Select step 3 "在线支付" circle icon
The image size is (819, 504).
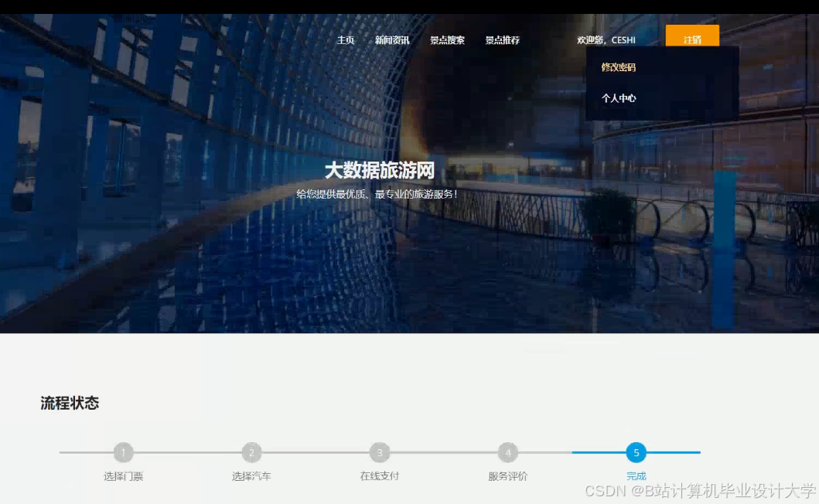pyautogui.click(x=380, y=452)
